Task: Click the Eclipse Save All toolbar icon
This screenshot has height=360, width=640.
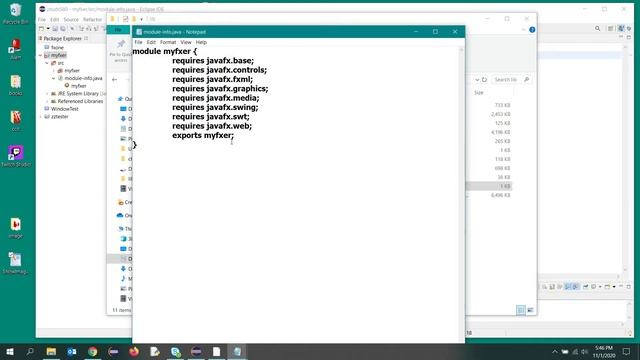Action: click(x=62, y=29)
